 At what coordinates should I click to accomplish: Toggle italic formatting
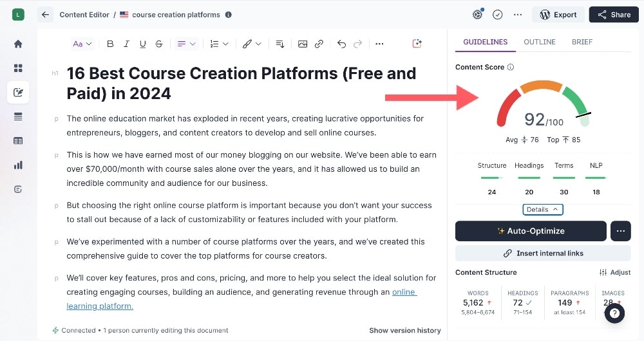[126, 44]
